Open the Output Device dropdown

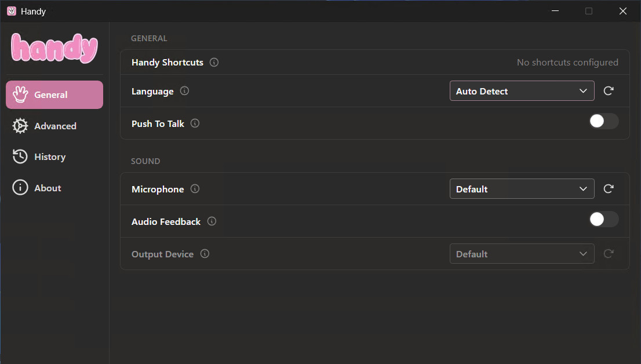[522, 254]
